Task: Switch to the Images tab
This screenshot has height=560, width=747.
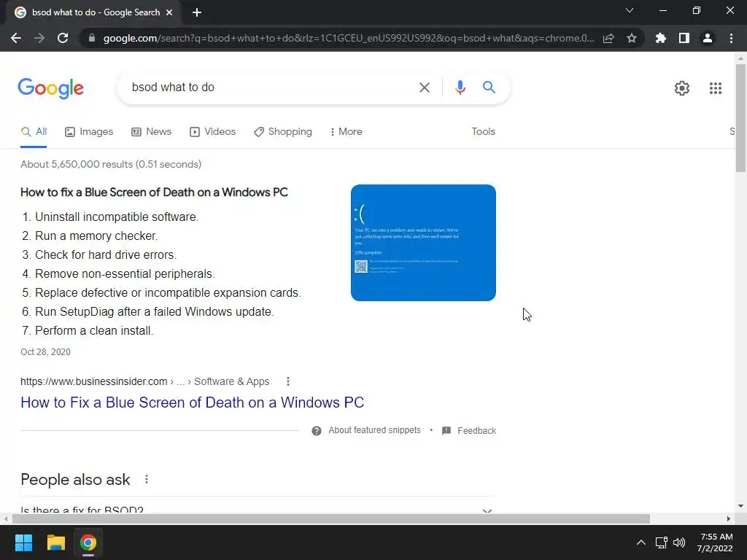Action: click(89, 132)
